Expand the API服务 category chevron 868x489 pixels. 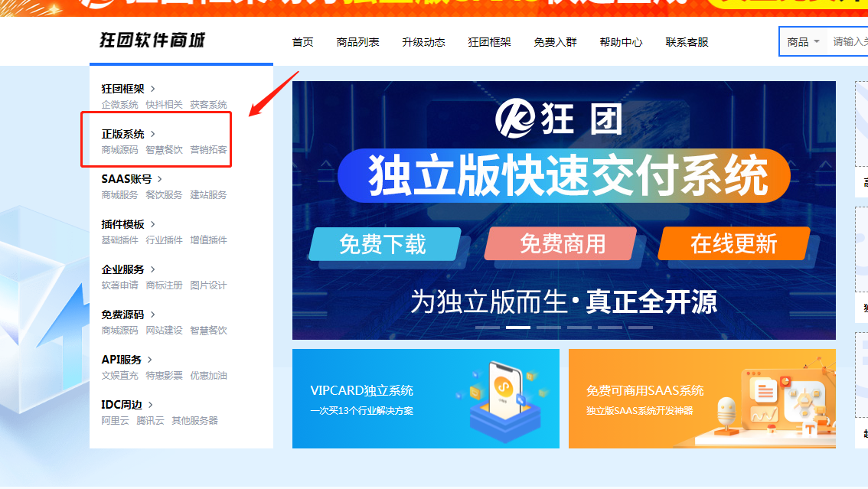point(150,360)
